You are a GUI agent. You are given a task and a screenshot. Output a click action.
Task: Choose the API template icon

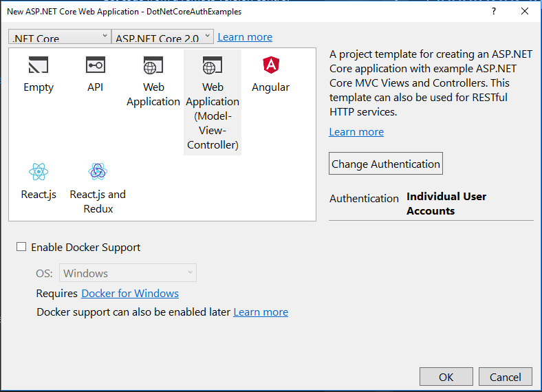96,65
